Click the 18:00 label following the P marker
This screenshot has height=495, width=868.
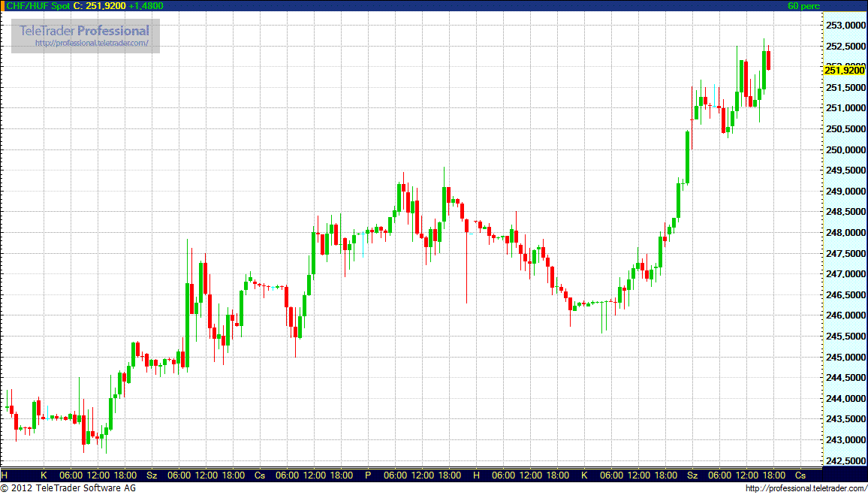point(450,475)
